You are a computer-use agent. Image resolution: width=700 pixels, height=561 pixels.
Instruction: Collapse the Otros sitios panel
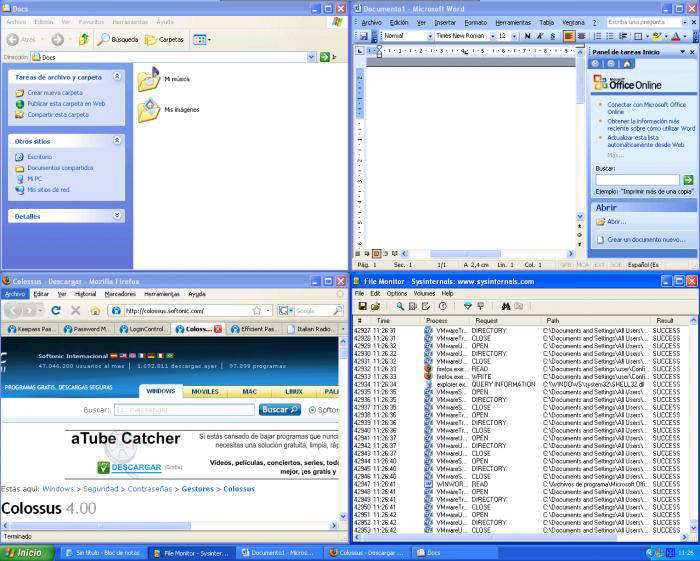pyautogui.click(x=117, y=141)
